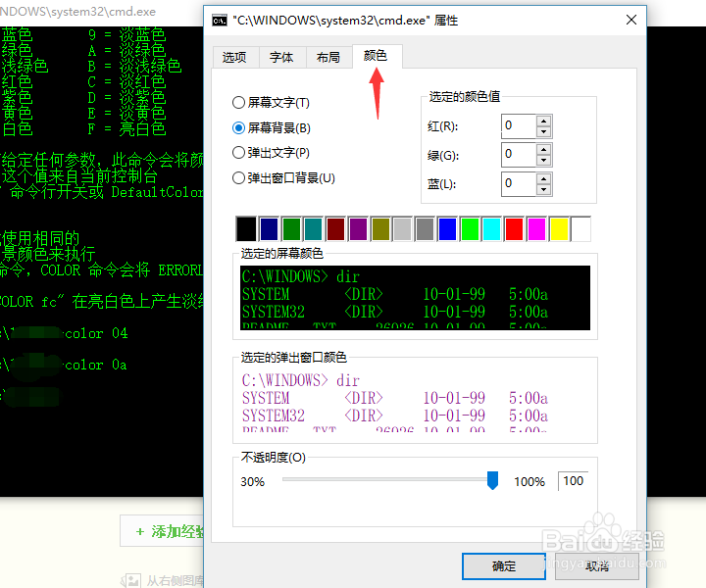Decrease the 蓝(L) value with down arrow
Viewport: 706px width, 588px height.
(x=544, y=190)
